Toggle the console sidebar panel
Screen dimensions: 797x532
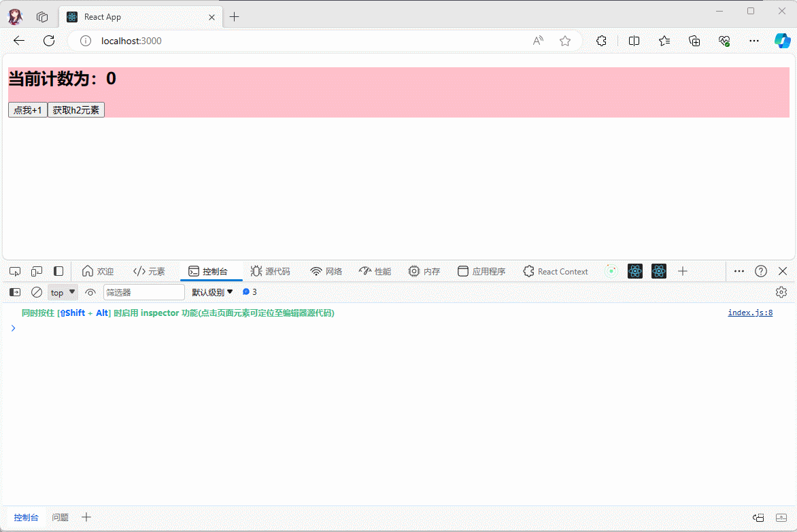tap(15, 292)
